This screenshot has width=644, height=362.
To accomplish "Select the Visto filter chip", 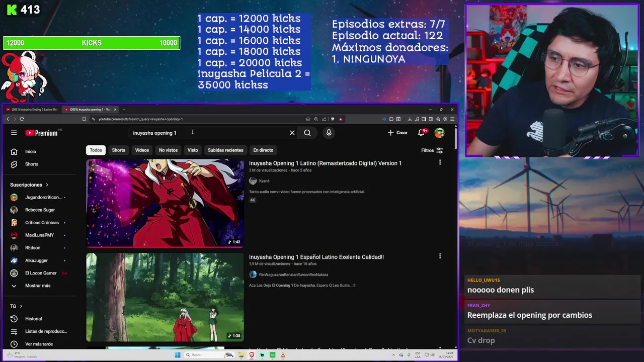I will (x=193, y=150).
